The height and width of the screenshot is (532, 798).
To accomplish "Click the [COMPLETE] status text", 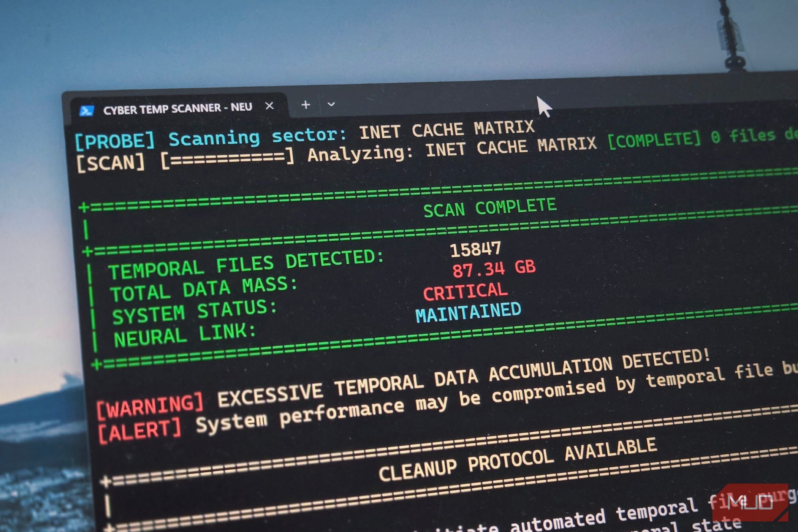I will pos(654,140).
